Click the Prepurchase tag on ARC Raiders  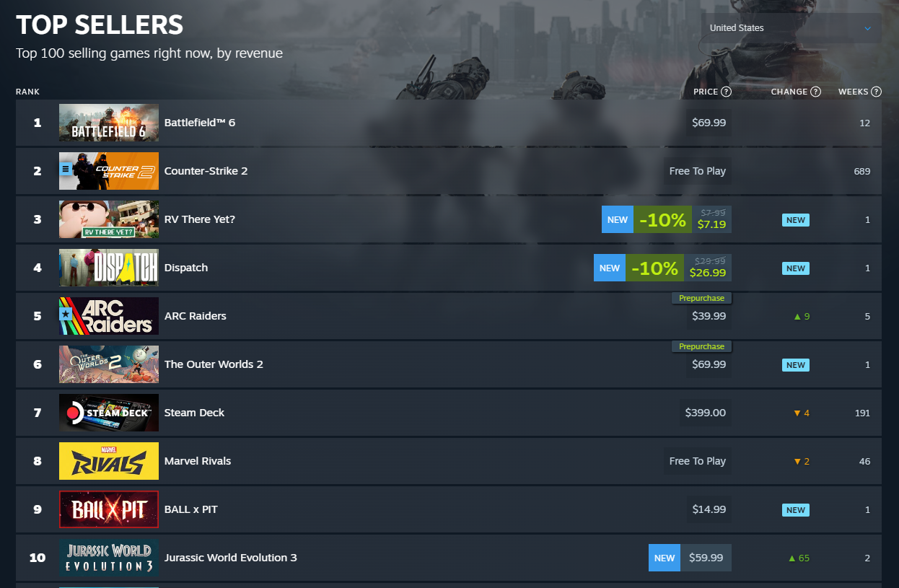pyautogui.click(x=701, y=298)
